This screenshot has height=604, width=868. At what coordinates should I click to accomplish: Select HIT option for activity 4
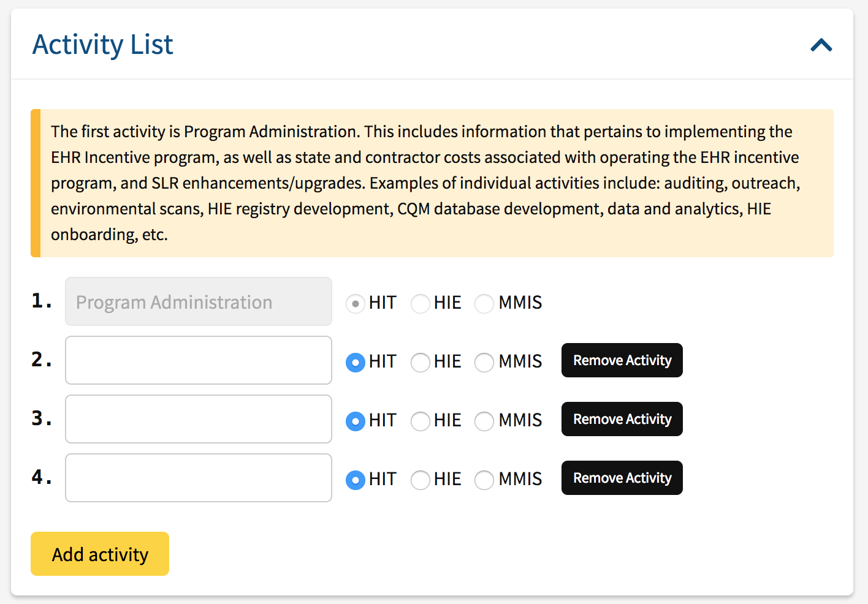click(356, 480)
